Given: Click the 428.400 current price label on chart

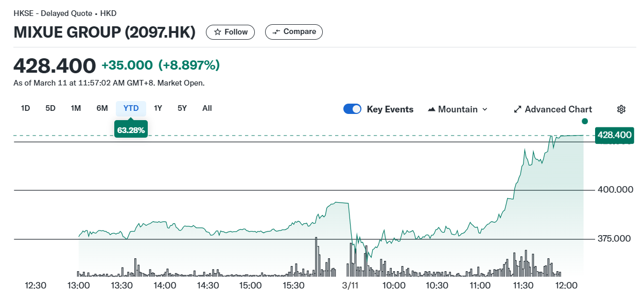Looking at the screenshot, I should point(614,135).
